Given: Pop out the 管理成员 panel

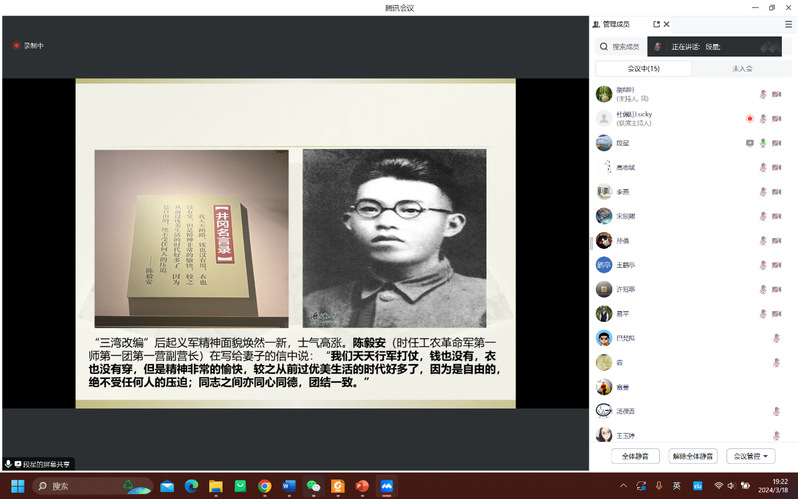Looking at the screenshot, I should (656, 24).
